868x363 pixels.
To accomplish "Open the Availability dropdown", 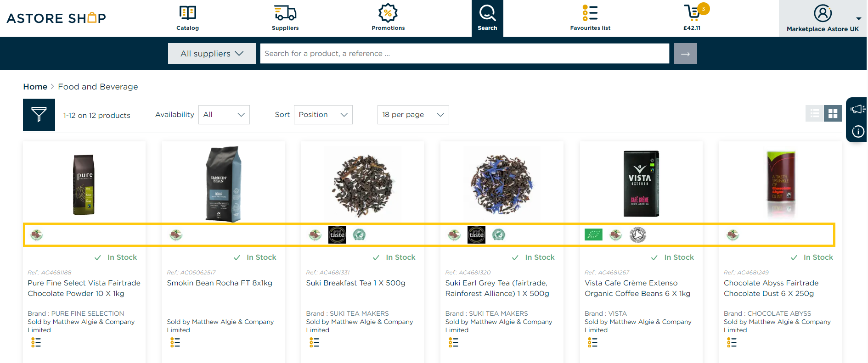I will [x=224, y=115].
